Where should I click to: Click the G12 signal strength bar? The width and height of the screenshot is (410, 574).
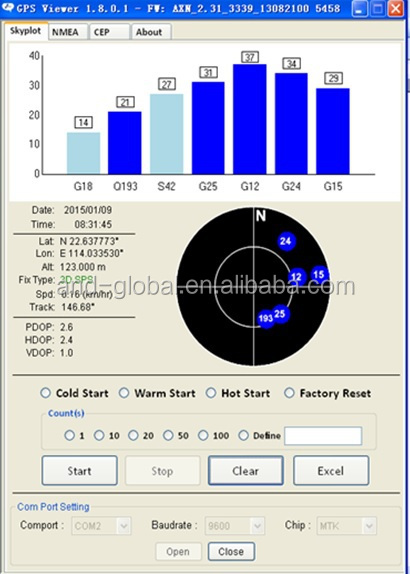point(250,119)
